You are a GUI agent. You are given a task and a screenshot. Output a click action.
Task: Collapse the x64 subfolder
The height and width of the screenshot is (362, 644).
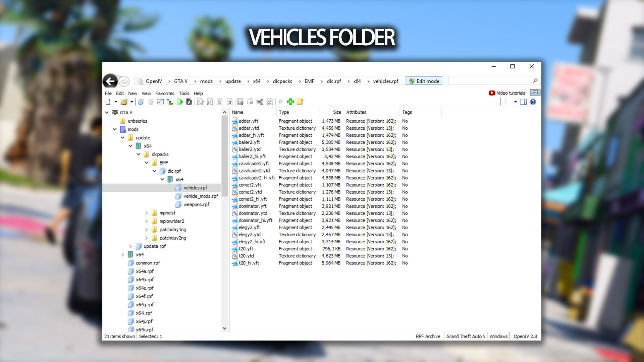pyautogui.click(x=162, y=179)
